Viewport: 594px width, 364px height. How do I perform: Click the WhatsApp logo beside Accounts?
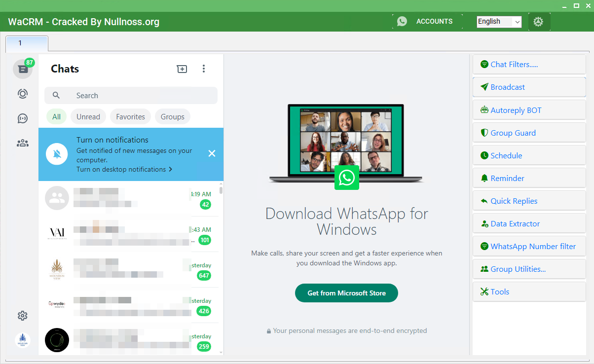(402, 22)
